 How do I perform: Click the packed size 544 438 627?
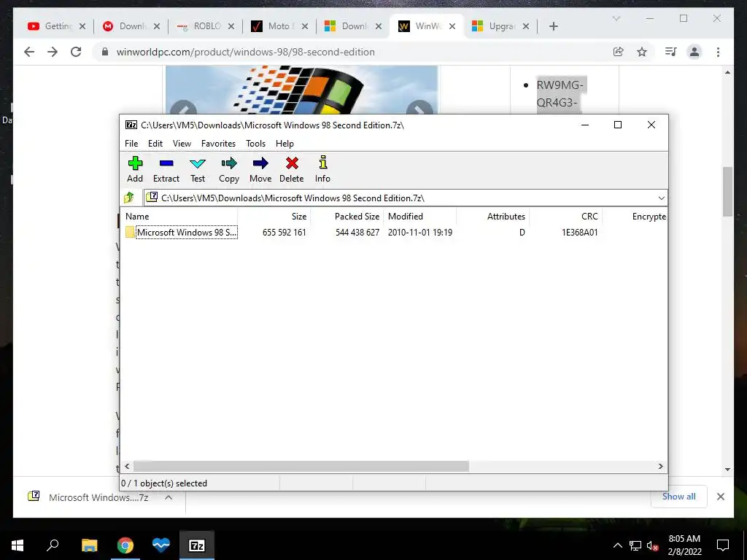[357, 233]
